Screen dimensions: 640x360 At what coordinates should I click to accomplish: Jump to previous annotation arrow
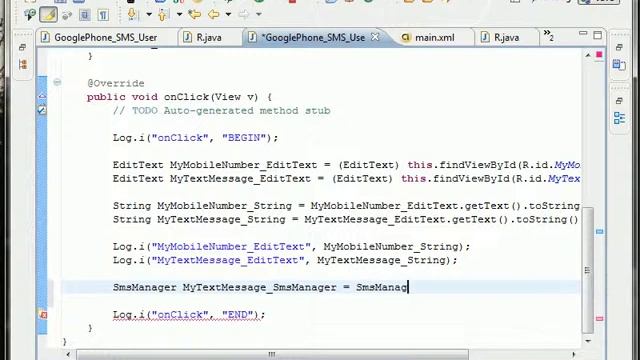click(162, 15)
